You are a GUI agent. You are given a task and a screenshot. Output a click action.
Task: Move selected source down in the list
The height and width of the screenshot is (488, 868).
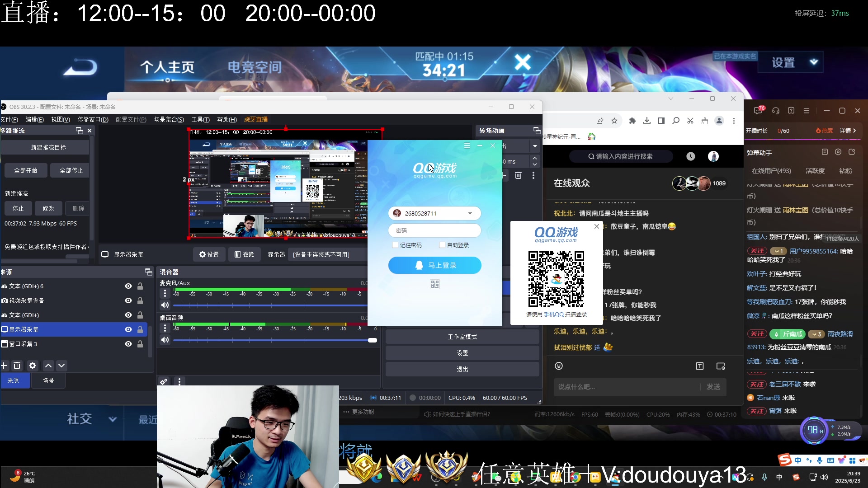(x=61, y=366)
